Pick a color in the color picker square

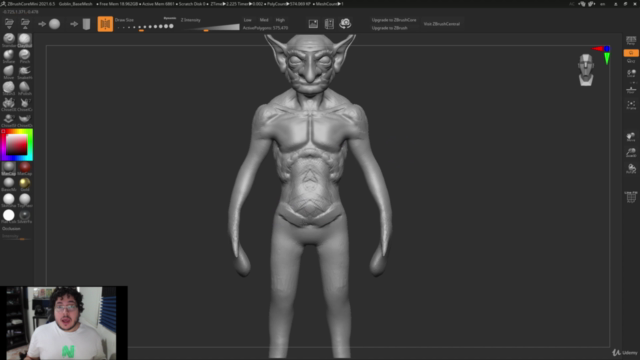pyautogui.click(x=16, y=144)
